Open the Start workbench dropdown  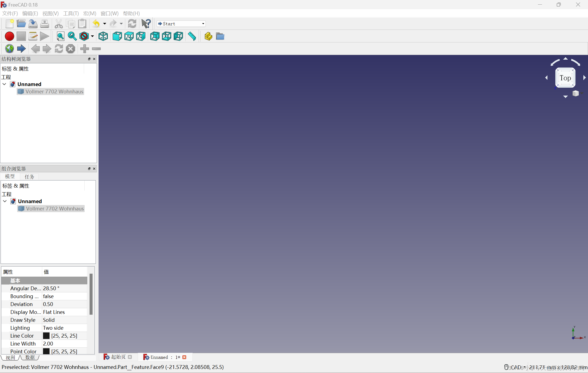pyautogui.click(x=181, y=24)
